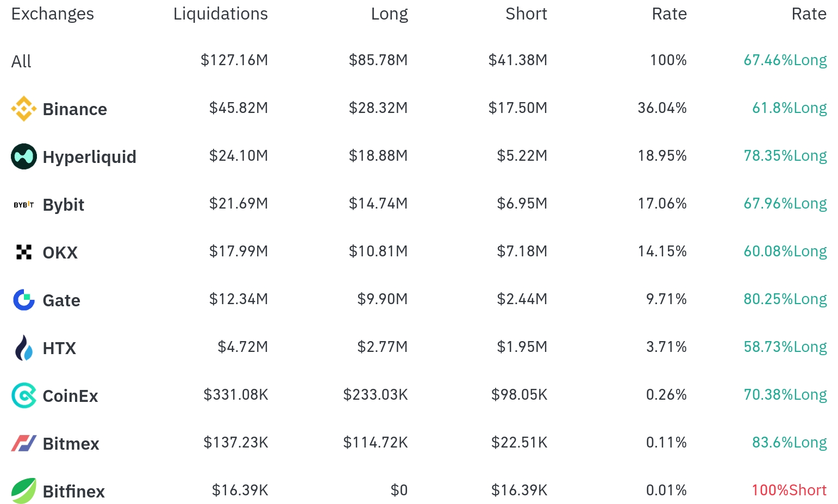Sort by the Short column header
The width and height of the screenshot is (838, 504).
(526, 14)
